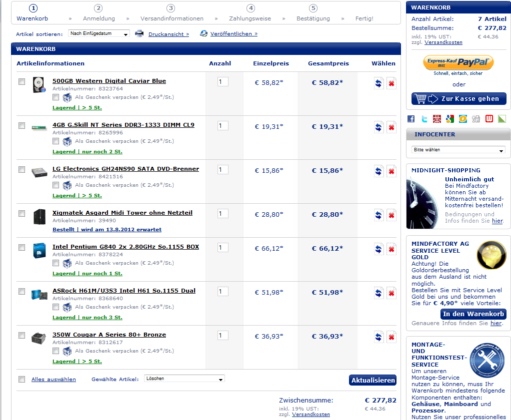Image resolution: width=511 pixels, height=420 pixels.
Task: Remove ASRock H61M/U3S3 from cart
Action: (391, 293)
